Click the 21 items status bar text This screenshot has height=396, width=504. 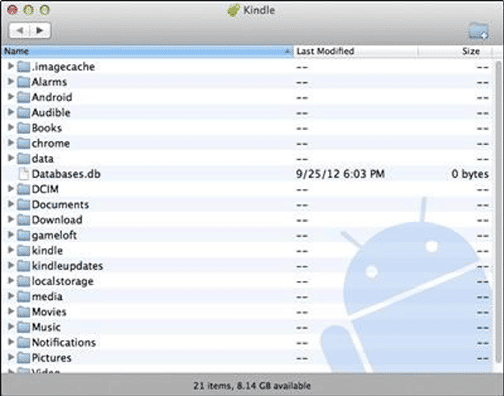[252, 386]
